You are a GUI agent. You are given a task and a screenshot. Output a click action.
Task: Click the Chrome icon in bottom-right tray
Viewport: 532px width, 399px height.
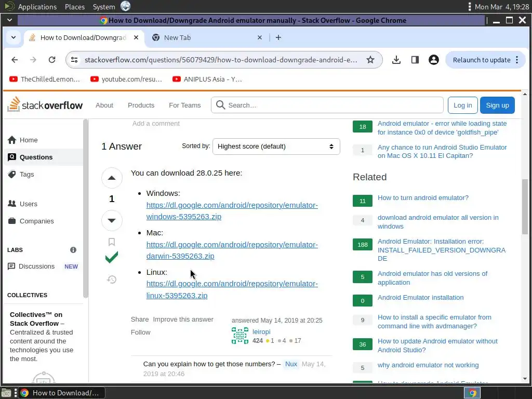[472, 393]
